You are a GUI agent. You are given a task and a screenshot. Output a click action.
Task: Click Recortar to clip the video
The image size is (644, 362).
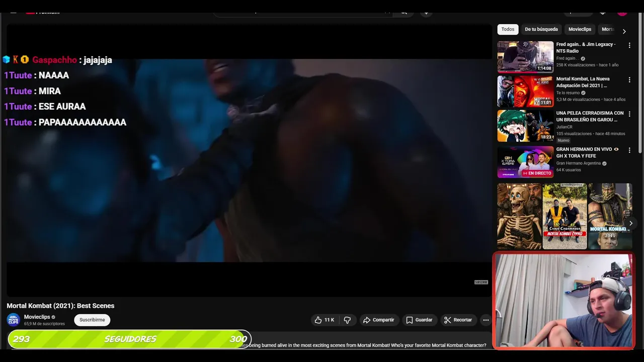click(x=458, y=320)
